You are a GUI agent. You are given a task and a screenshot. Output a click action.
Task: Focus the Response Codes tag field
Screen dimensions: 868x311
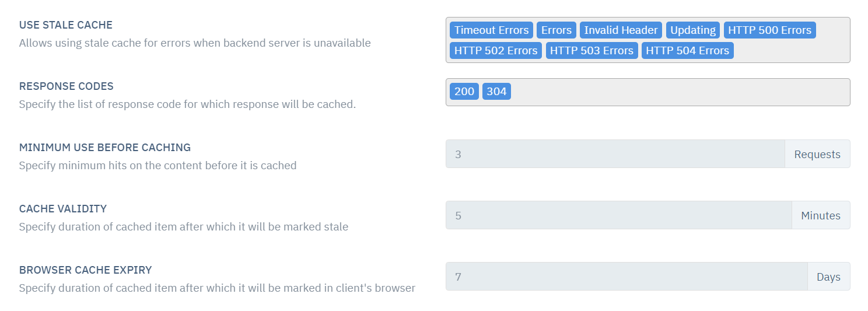pos(647,92)
